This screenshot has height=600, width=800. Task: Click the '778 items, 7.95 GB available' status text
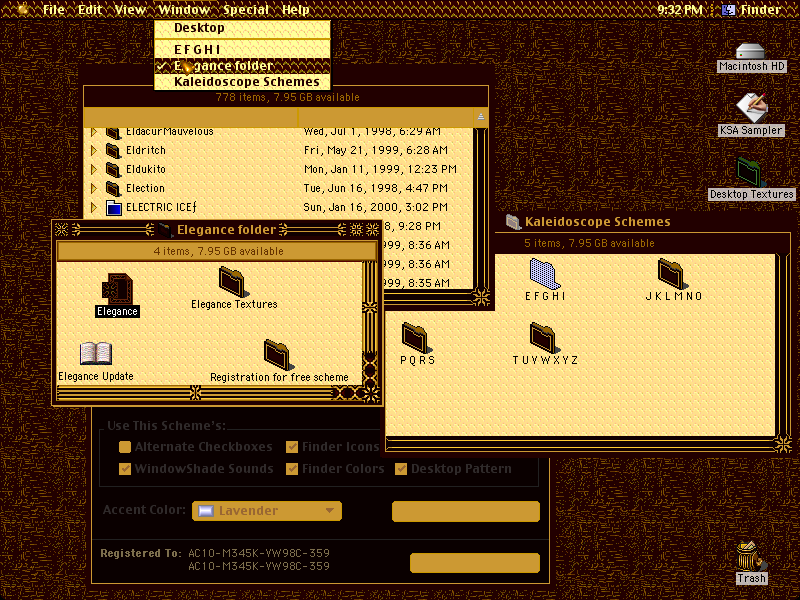point(287,97)
